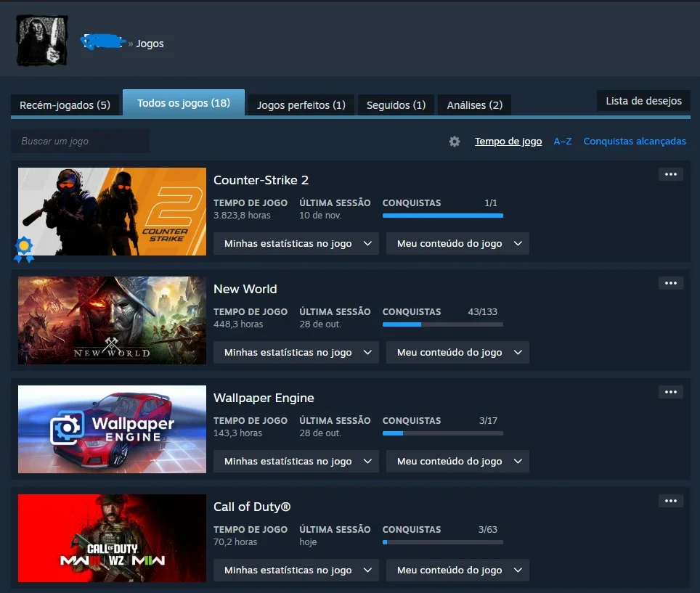Screen dimensions: 700x593
Task: Click the 3.823,8 horas playtime value
Action: [242, 216]
